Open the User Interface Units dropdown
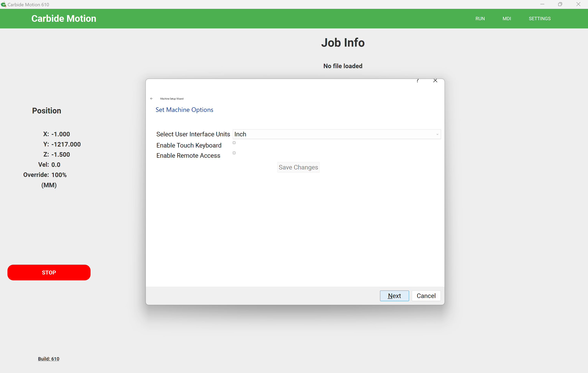Screen dimensions: 588x373 pos(337,134)
